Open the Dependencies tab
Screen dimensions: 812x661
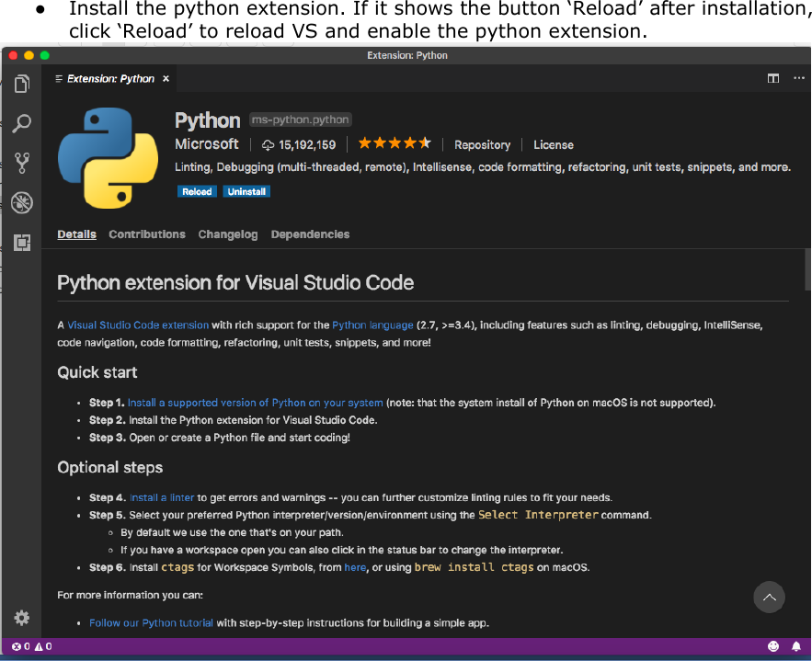pyautogui.click(x=310, y=234)
